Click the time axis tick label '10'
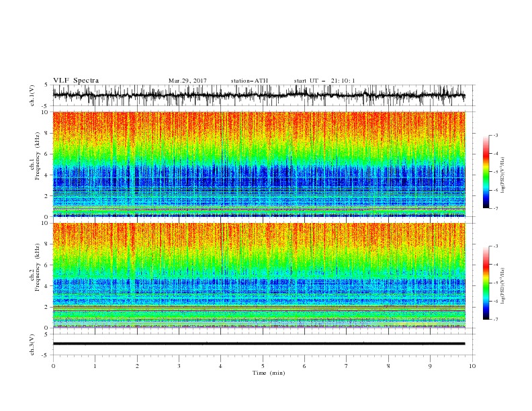Viewport: 532px width, 411px height. 472,366
